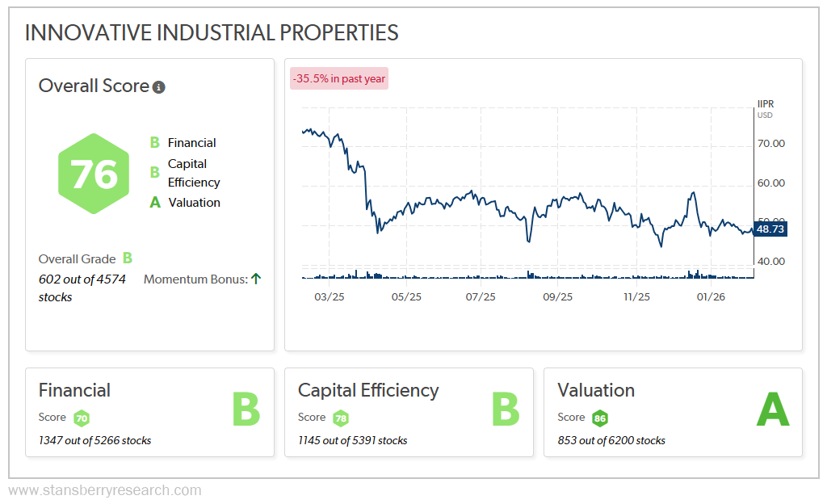
Task: Click the Momentum Bonus up arrow
Action: pos(257,278)
